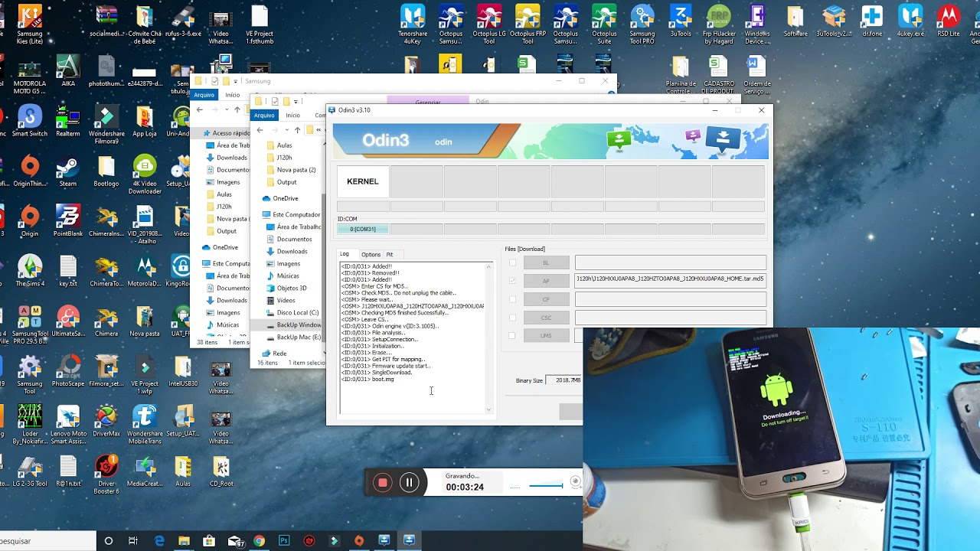
Task: Click the Windows search box on the taskbar
Action: click(48, 541)
